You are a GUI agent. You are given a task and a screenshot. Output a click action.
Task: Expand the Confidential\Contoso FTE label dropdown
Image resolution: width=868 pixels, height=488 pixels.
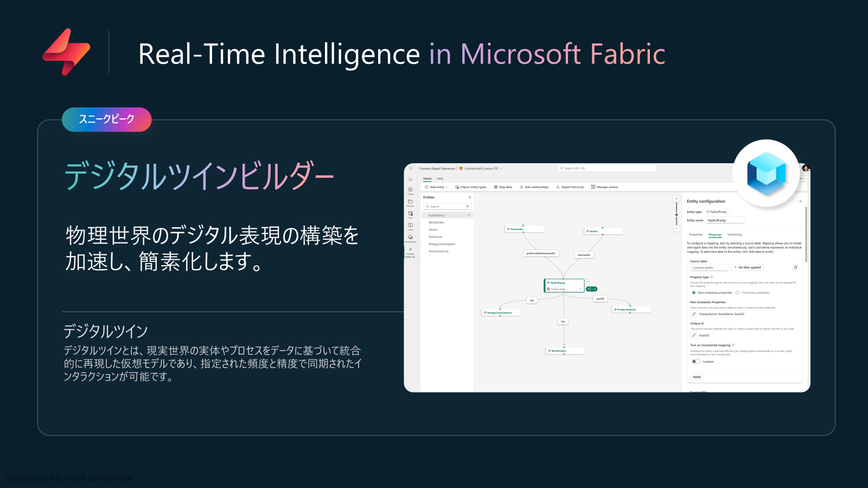tap(501, 169)
